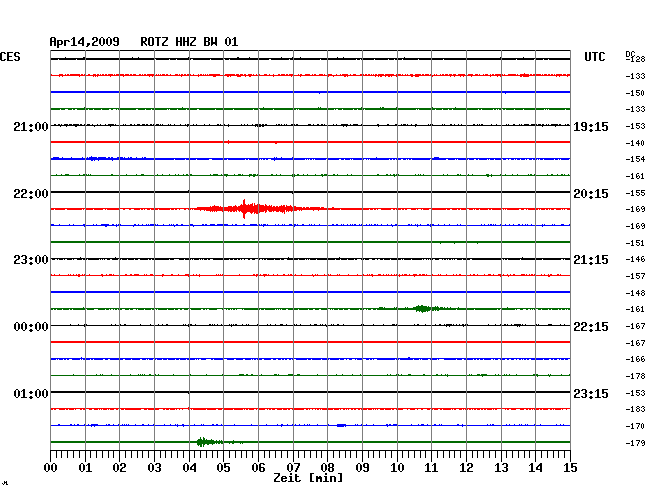Click the x-axis tick label 15

tap(570, 468)
